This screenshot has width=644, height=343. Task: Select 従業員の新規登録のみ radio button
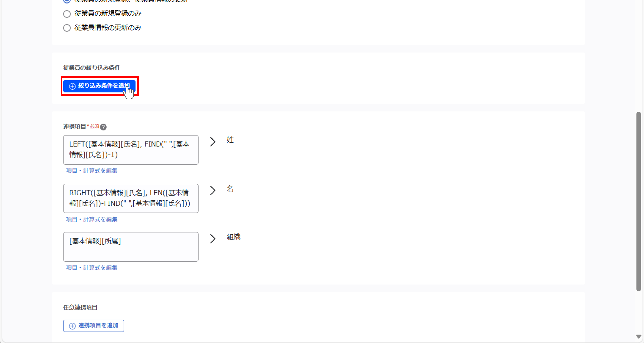click(67, 14)
